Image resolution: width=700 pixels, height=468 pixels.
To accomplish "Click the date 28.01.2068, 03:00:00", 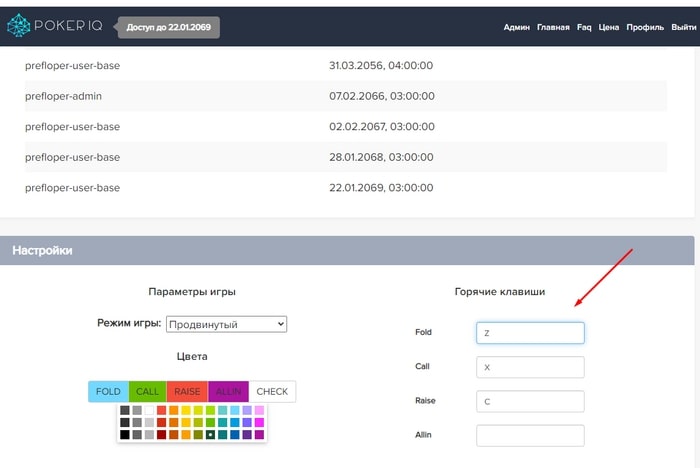I will click(381, 157).
